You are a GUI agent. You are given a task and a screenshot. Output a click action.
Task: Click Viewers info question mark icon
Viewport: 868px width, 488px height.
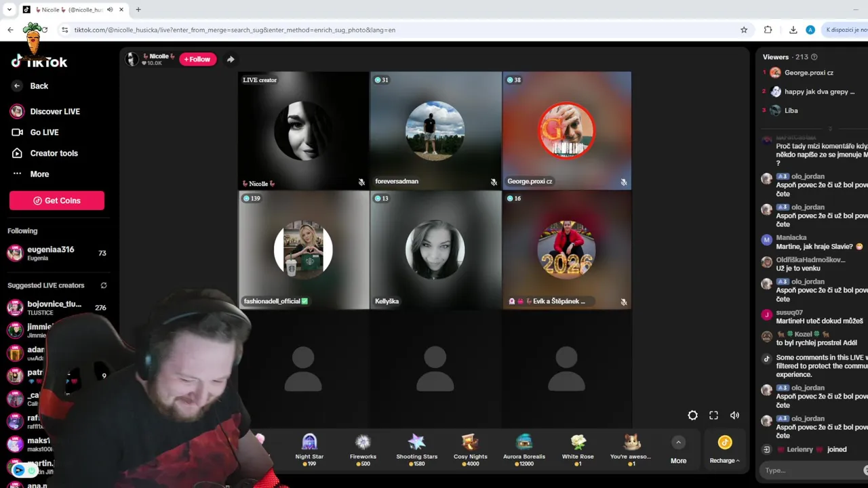[814, 57]
